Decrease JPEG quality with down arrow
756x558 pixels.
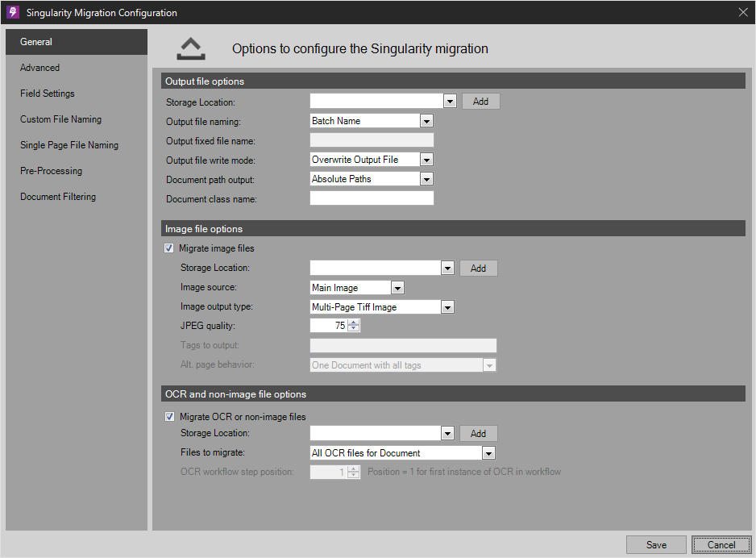pyautogui.click(x=353, y=328)
